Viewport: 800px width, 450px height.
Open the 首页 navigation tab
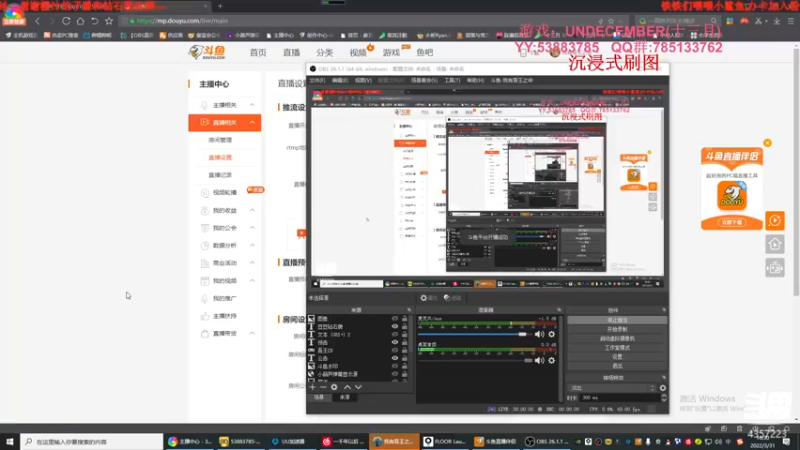(x=258, y=53)
